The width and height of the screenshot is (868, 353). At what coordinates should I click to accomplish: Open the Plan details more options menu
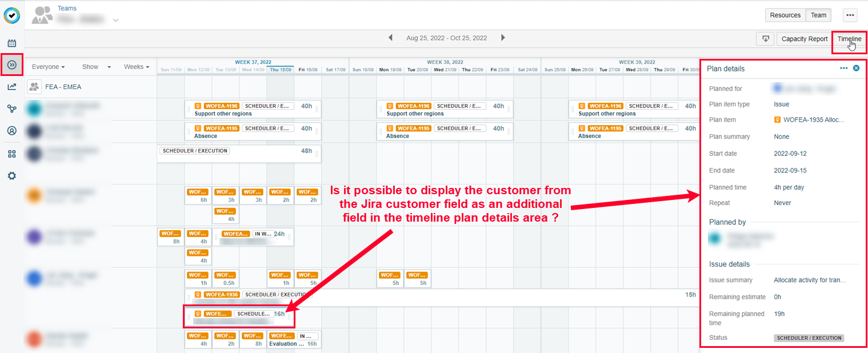point(843,69)
